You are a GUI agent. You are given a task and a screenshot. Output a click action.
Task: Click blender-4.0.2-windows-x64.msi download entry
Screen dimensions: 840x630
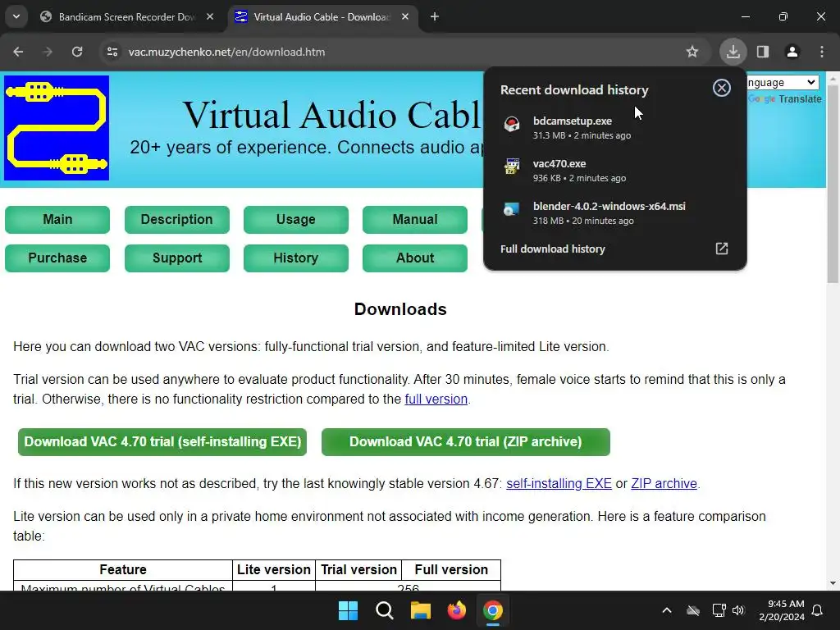615,212
